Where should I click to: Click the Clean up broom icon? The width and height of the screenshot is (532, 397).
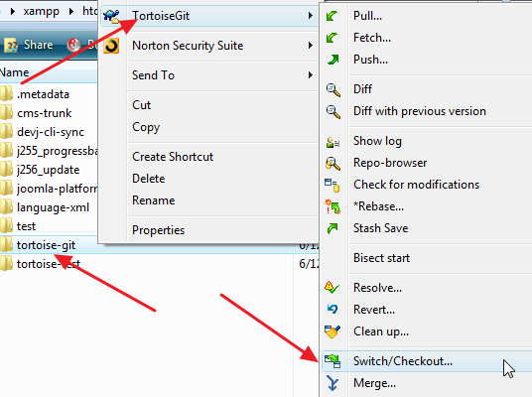click(332, 331)
